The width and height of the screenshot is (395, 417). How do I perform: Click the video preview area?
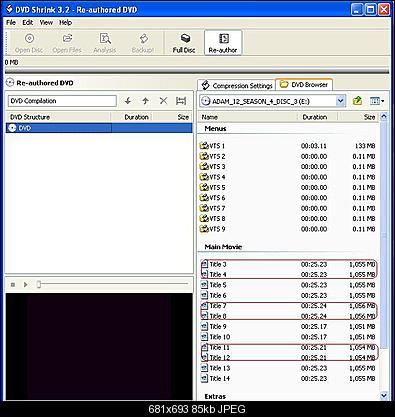tap(99, 347)
